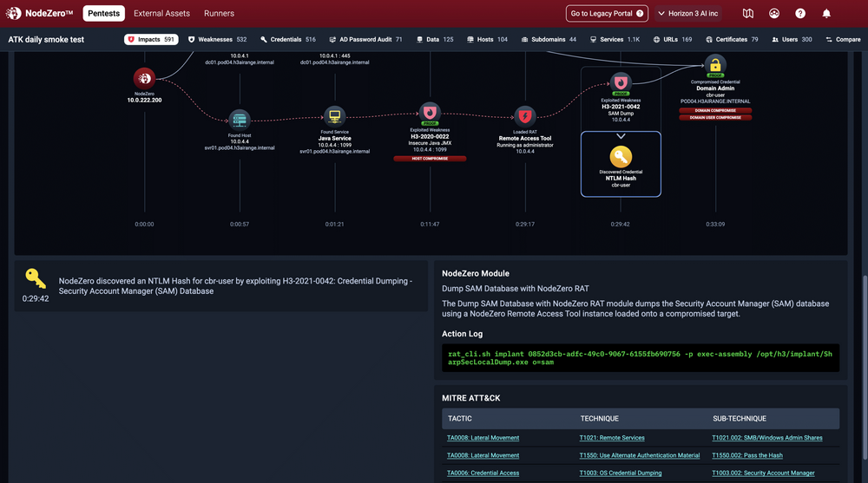The image size is (868, 483).
Task: Expand the Horizon 3 AI inc dropdown
Action: pos(694,14)
